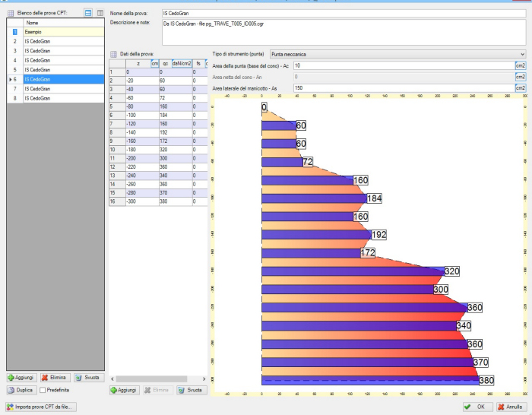
Task: Click into the Descrizione e note text area
Action: tap(344, 33)
